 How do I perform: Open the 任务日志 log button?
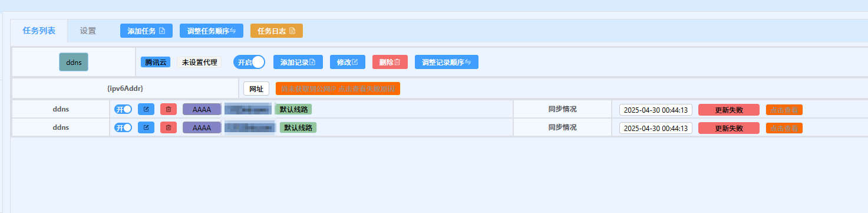click(x=276, y=31)
